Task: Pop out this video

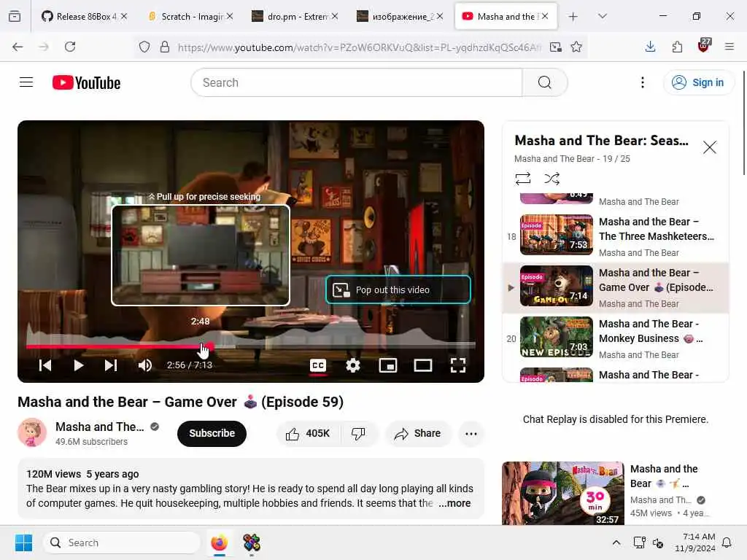Action: [x=398, y=289]
